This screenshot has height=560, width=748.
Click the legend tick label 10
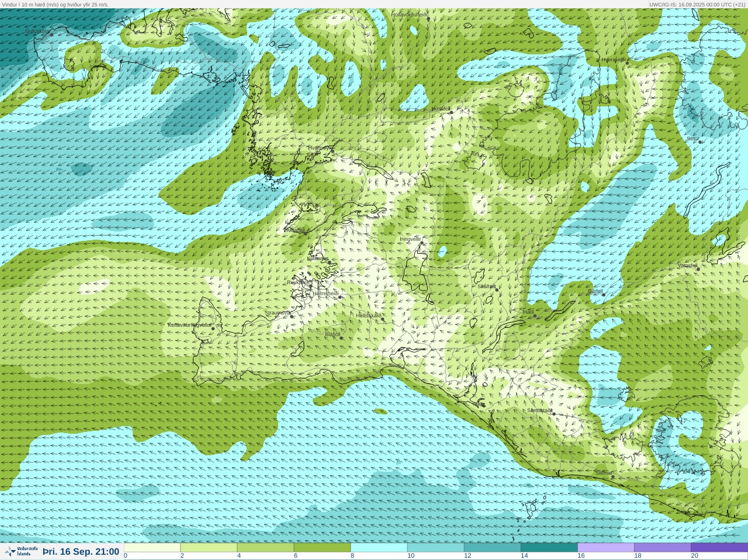(411, 556)
